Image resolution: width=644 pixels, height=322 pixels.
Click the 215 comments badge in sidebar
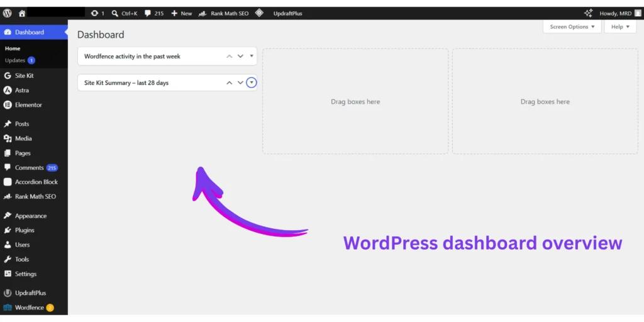(x=52, y=167)
